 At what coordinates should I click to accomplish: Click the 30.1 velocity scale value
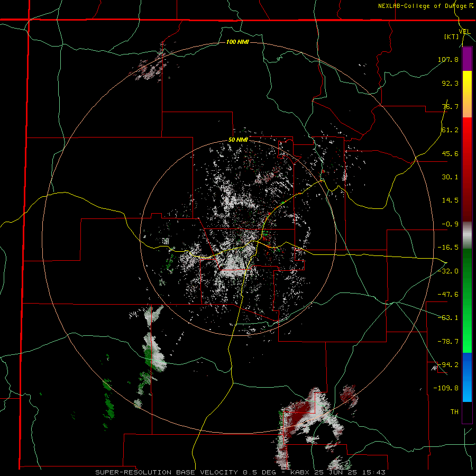coord(450,177)
